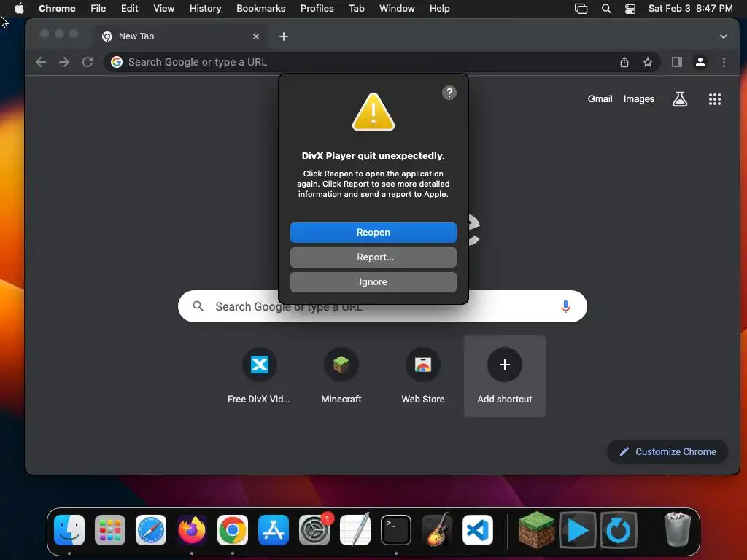Open the Gmail link

tap(600, 98)
